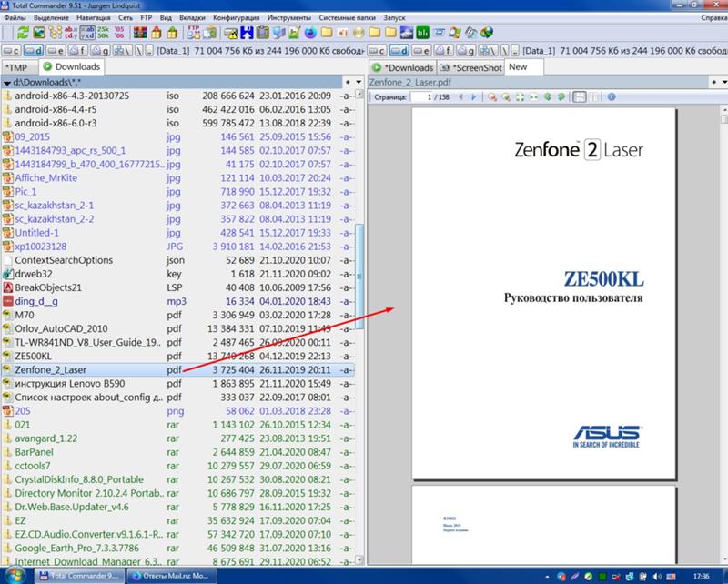Image resolution: width=728 pixels, height=584 pixels.
Task: Open the Файлы menu
Action: tap(15, 17)
